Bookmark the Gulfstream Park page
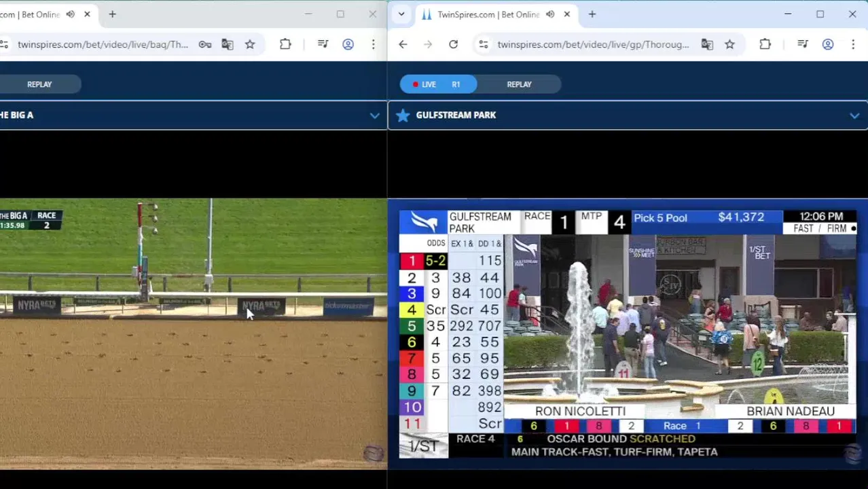Screen dimensions: 868x489 point(729,45)
